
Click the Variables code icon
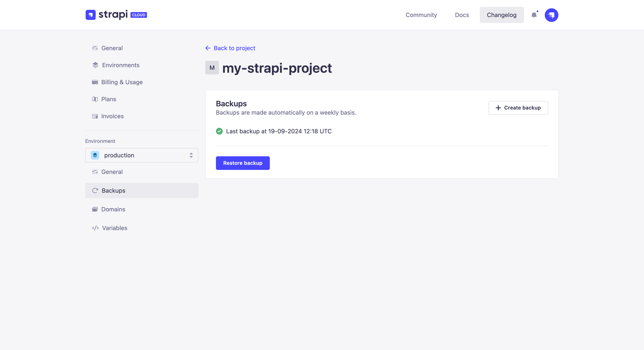[x=95, y=228]
